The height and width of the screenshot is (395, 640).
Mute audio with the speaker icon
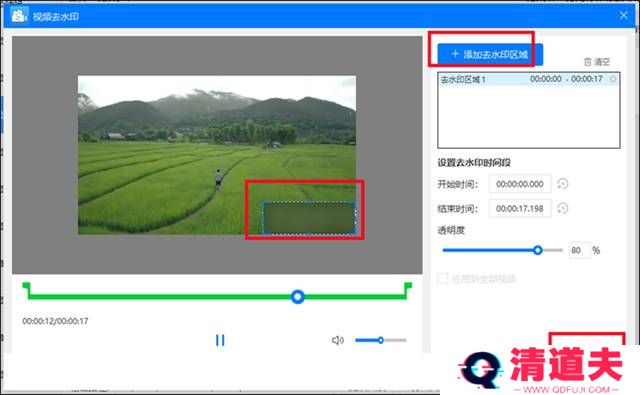pyautogui.click(x=338, y=340)
